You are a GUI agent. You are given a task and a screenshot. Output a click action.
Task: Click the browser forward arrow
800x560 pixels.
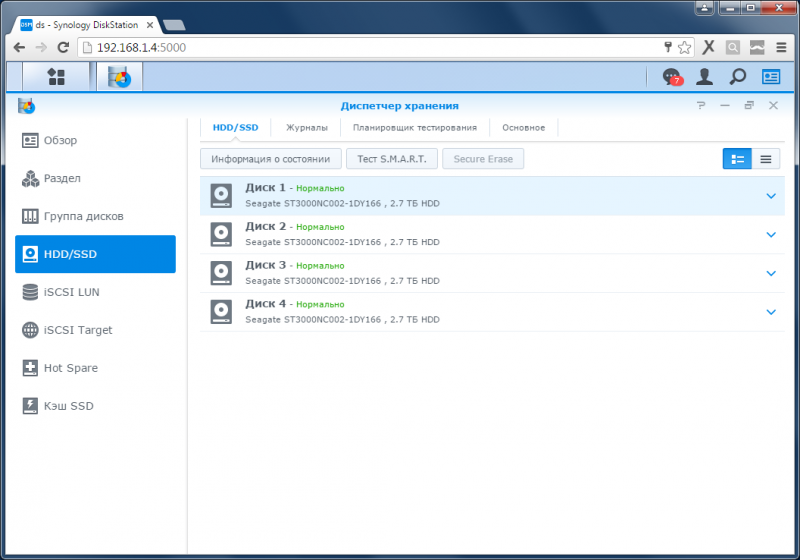coord(41,47)
